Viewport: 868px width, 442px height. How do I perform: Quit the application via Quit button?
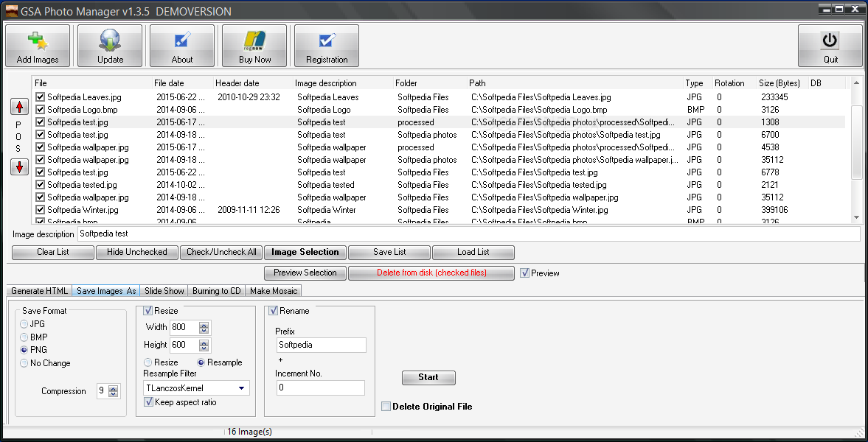click(830, 46)
